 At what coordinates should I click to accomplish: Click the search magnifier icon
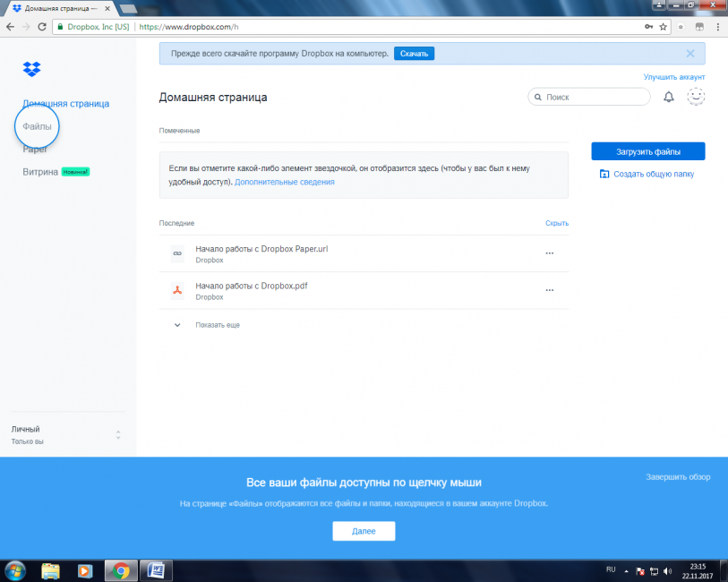pyautogui.click(x=537, y=97)
